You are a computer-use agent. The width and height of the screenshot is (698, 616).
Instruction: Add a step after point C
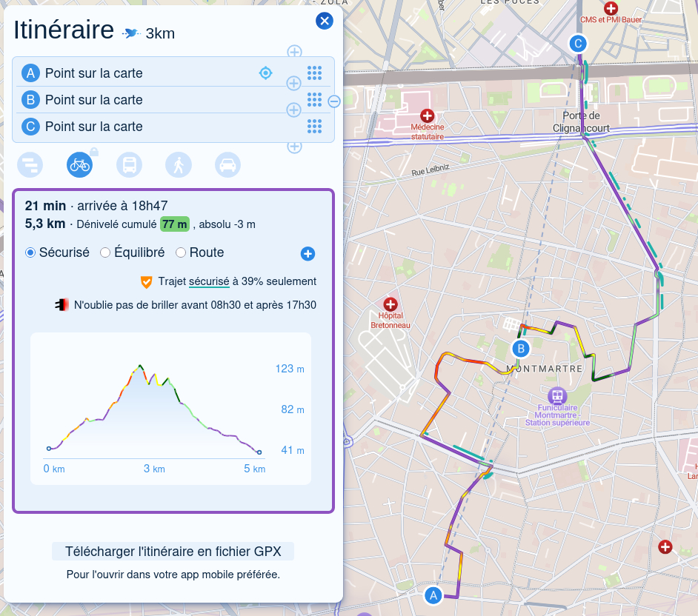[x=294, y=147]
